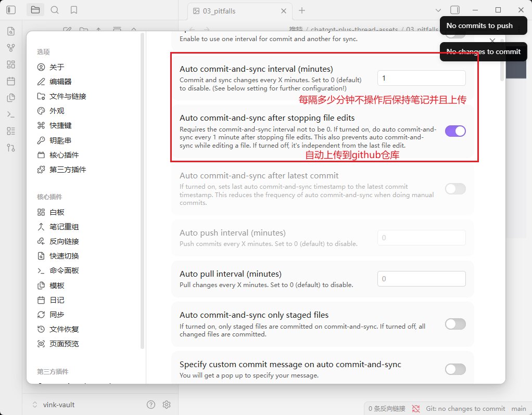Click 'Git: no changes to commit' status

click(465, 409)
